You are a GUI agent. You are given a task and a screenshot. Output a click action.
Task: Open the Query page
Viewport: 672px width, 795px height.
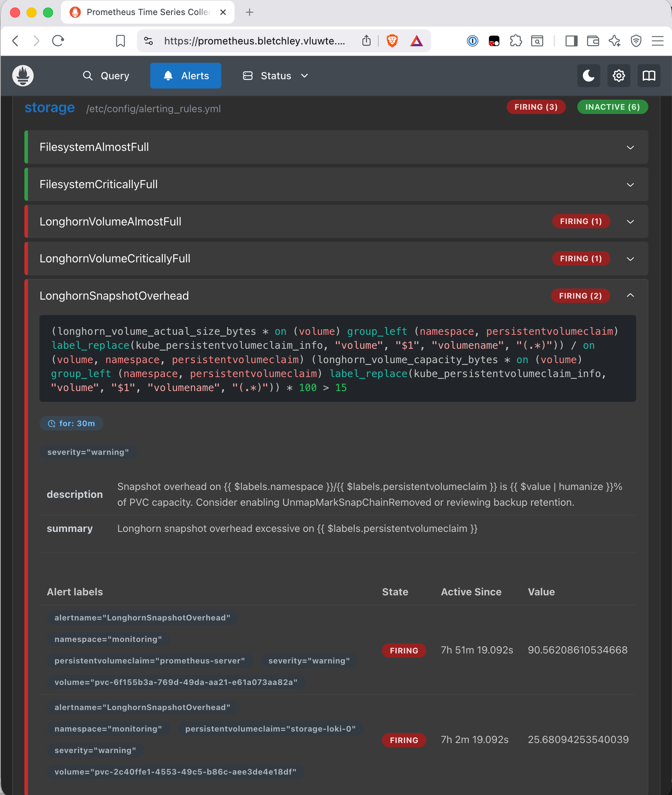106,76
